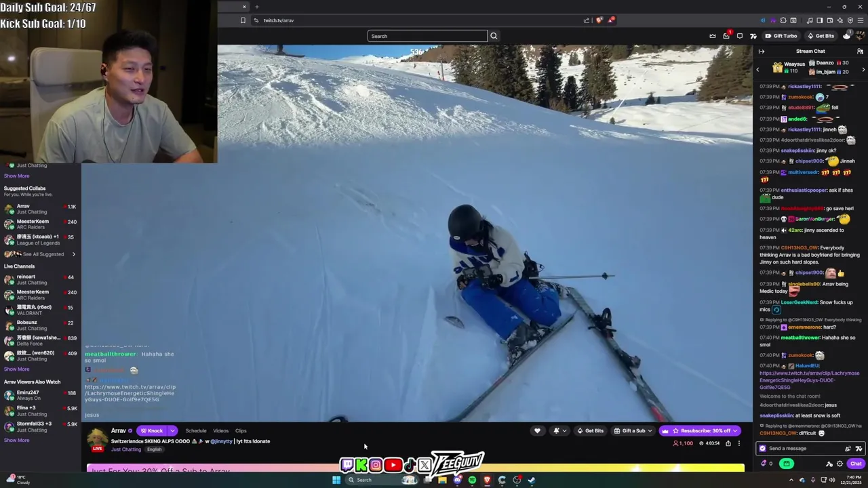Follow heart button below the stream
This screenshot has width=868, height=488.
coord(537,430)
